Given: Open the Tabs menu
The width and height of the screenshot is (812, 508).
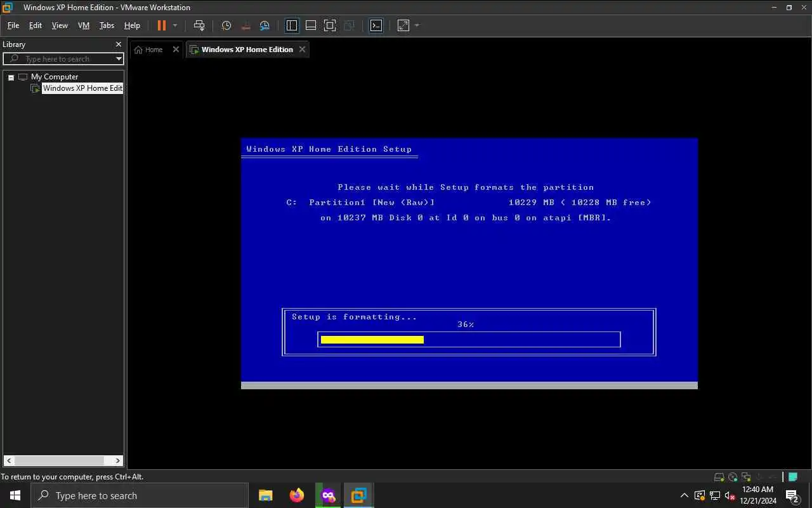Looking at the screenshot, I should pyautogui.click(x=107, y=25).
